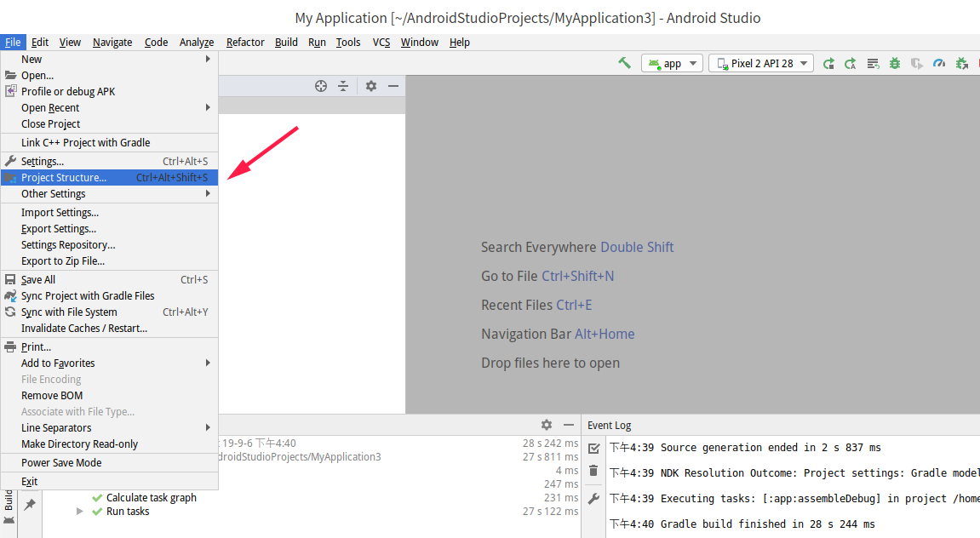
Task: Choose Remove BOM menu item
Action: [x=109, y=396]
